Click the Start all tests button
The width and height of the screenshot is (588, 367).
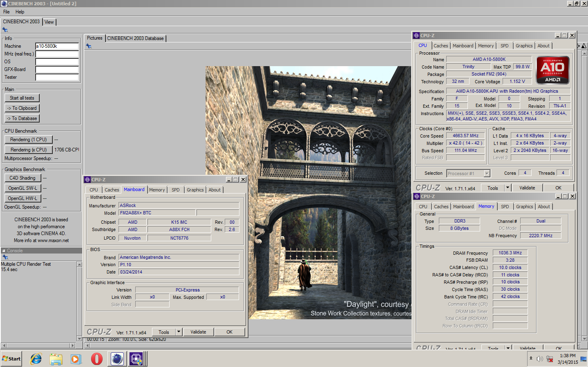coord(22,98)
